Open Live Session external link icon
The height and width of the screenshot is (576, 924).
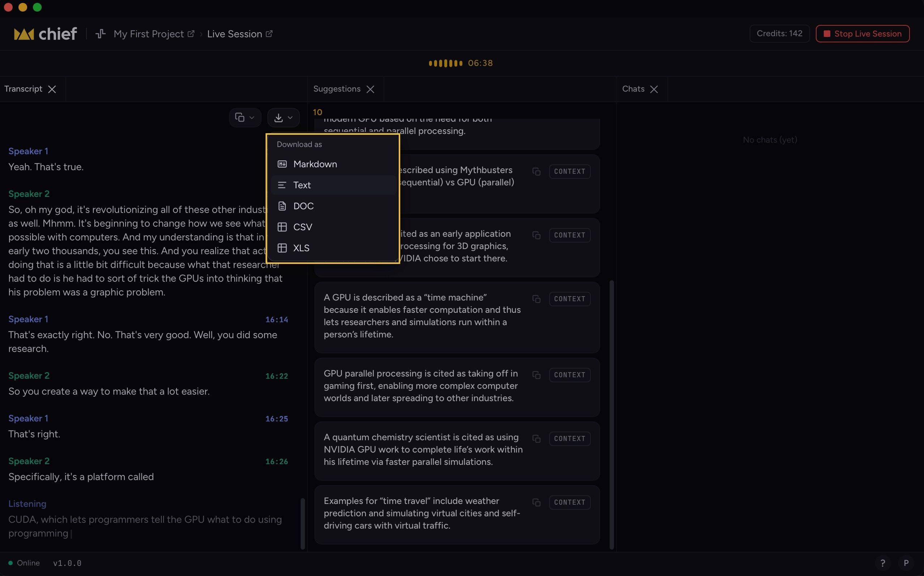pyautogui.click(x=269, y=34)
